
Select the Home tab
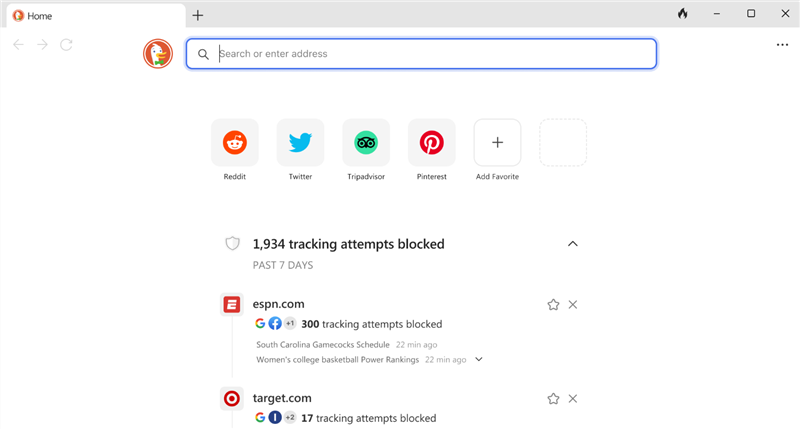pyautogui.click(x=95, y=16)
